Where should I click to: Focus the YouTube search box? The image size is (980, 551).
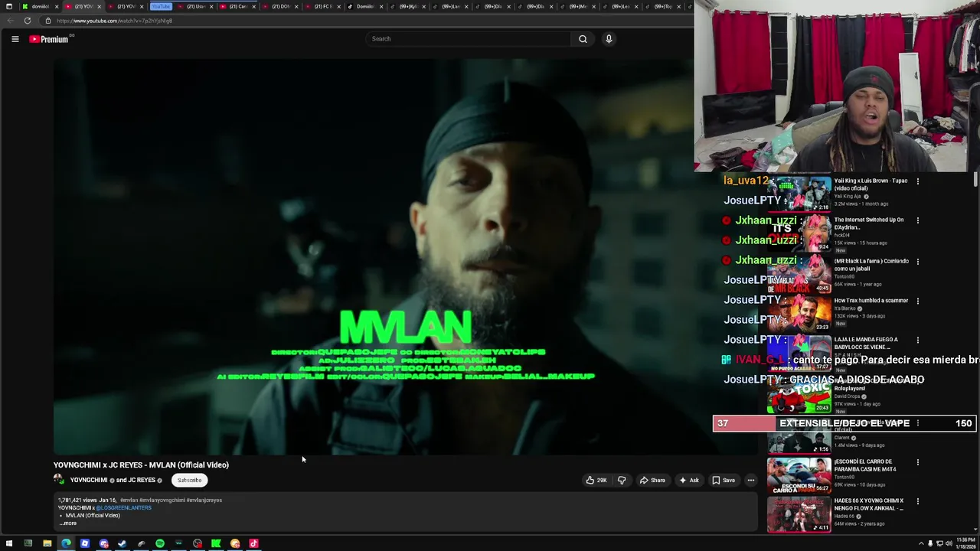pyautogui.click(x=468, y=39)
